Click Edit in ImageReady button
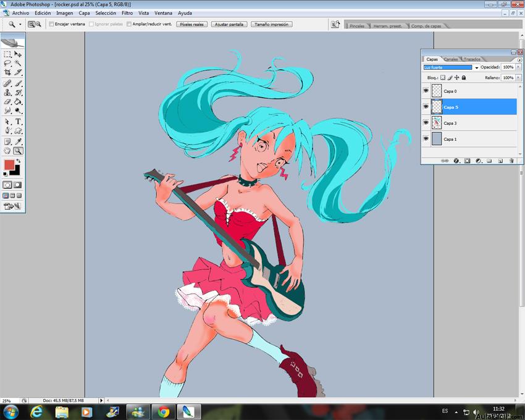This screenshot has height=420, width=525. click(x=12, y=206)
